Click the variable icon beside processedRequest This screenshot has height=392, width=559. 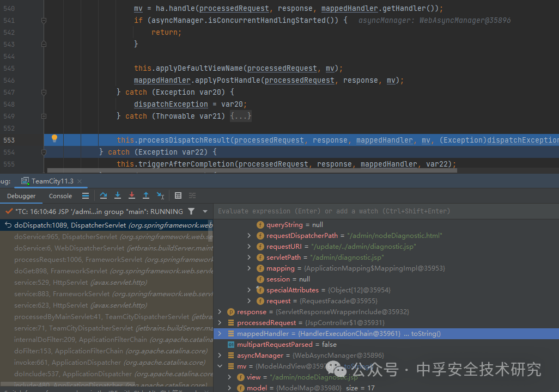(x=231, y=323)
